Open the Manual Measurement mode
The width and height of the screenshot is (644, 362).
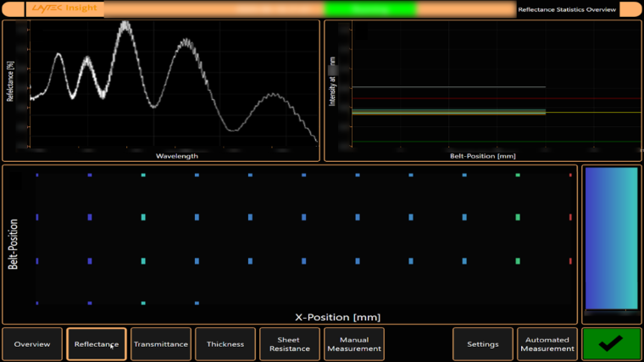pos(354,344)
